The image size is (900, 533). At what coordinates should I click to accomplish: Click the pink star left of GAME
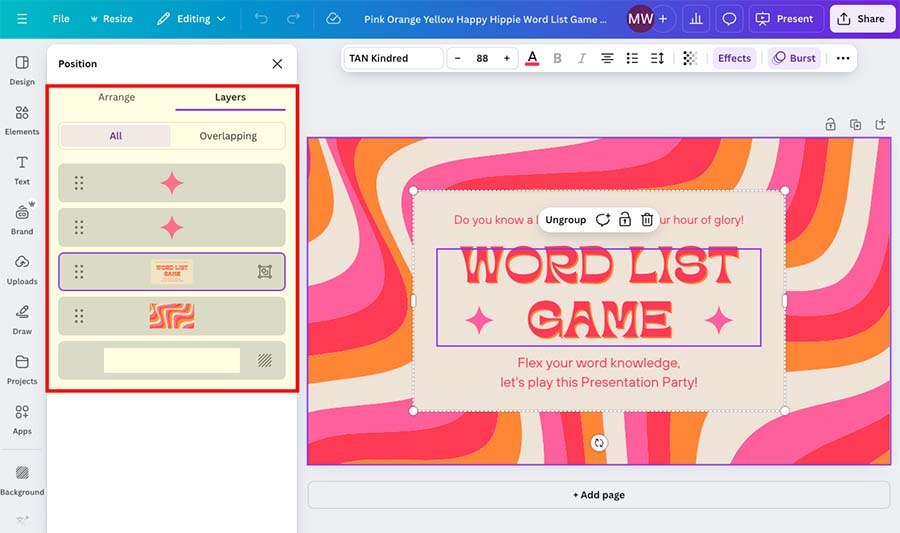click(x=479, y=320)
